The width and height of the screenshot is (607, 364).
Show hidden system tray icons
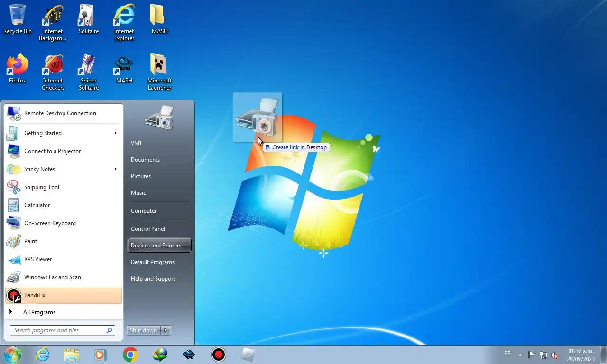pyautogui.click(x=520, y=355)
